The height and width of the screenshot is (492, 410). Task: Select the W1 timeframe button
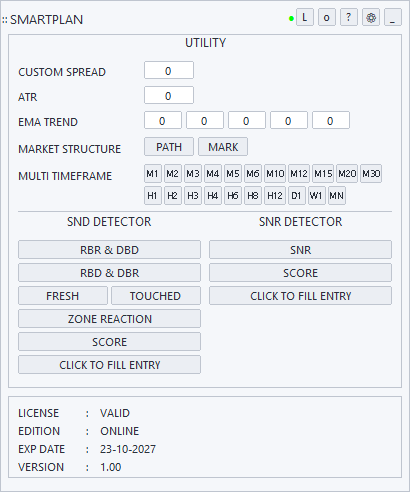[317, 195]
